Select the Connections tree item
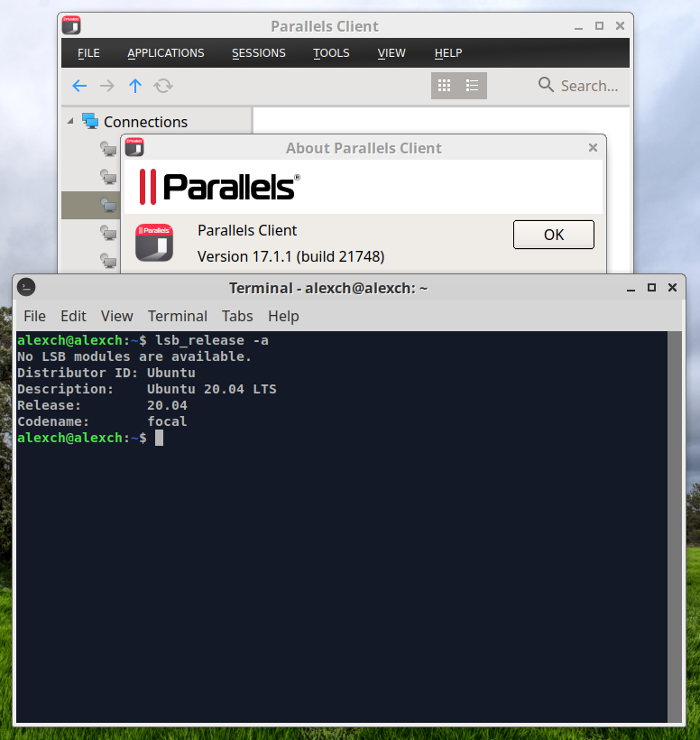The height and width of the screenshot is (740, 700). pyautogui.click(x=145, y=122)
